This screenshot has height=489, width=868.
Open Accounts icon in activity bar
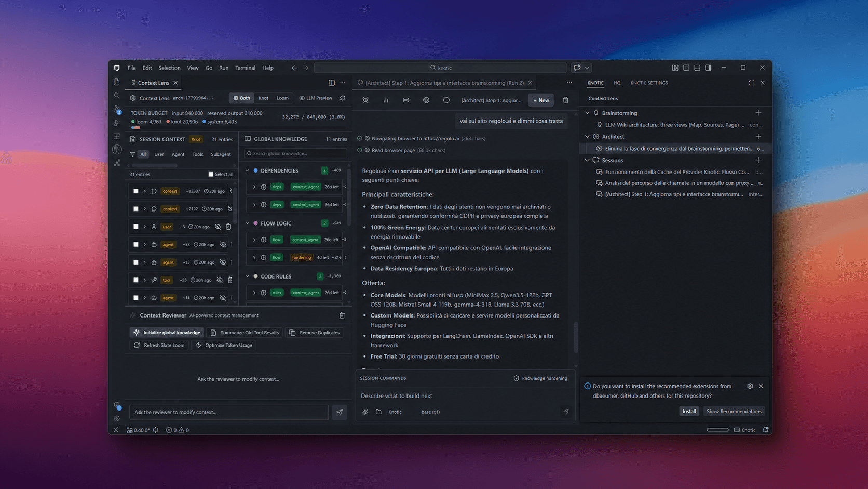[x=117, y=405]
